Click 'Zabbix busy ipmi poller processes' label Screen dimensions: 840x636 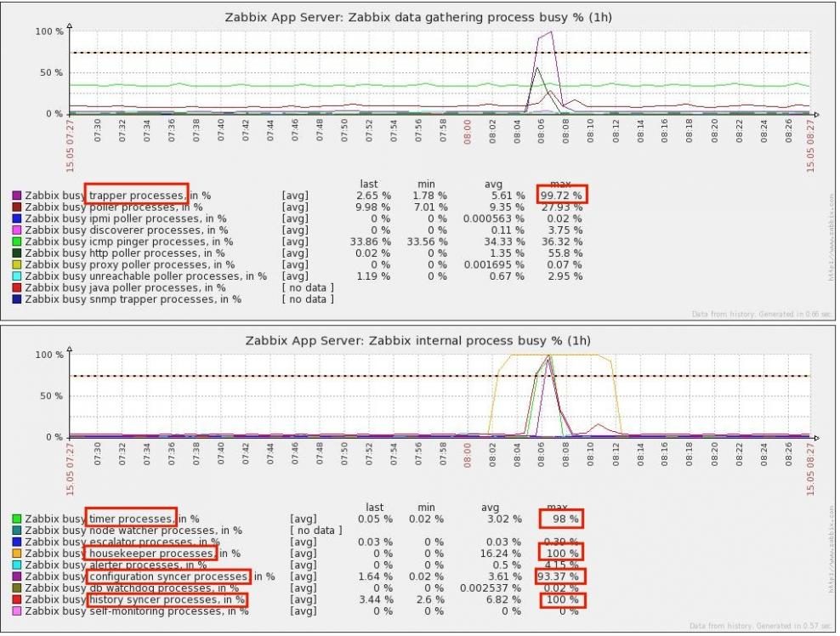(125, 219)
